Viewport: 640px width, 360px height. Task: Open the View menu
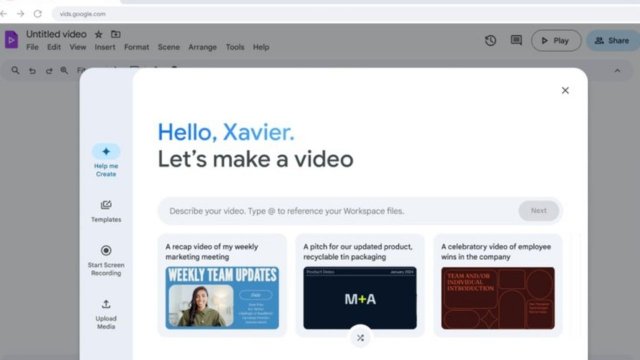click(x=78, y=47)
